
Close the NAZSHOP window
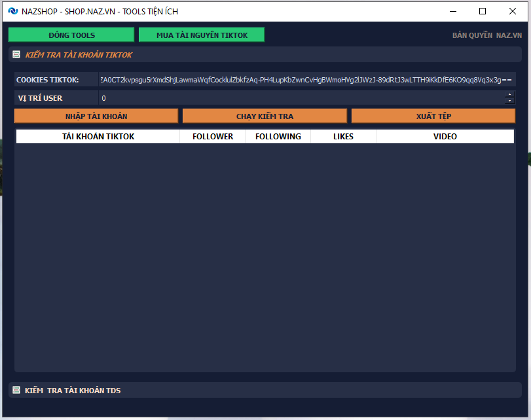coord(513,11)
